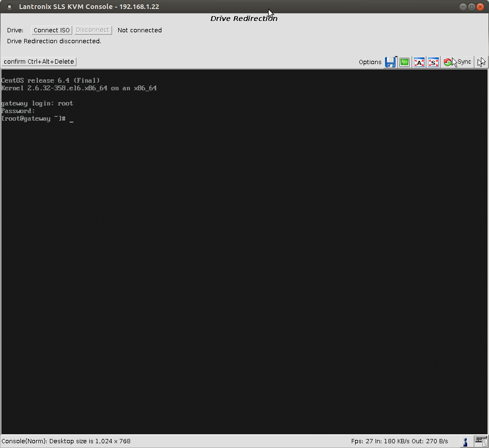Screen dimensions: 489x448
Task: Click the greyed-out Disconnect button
Action: tap(93, 30)
